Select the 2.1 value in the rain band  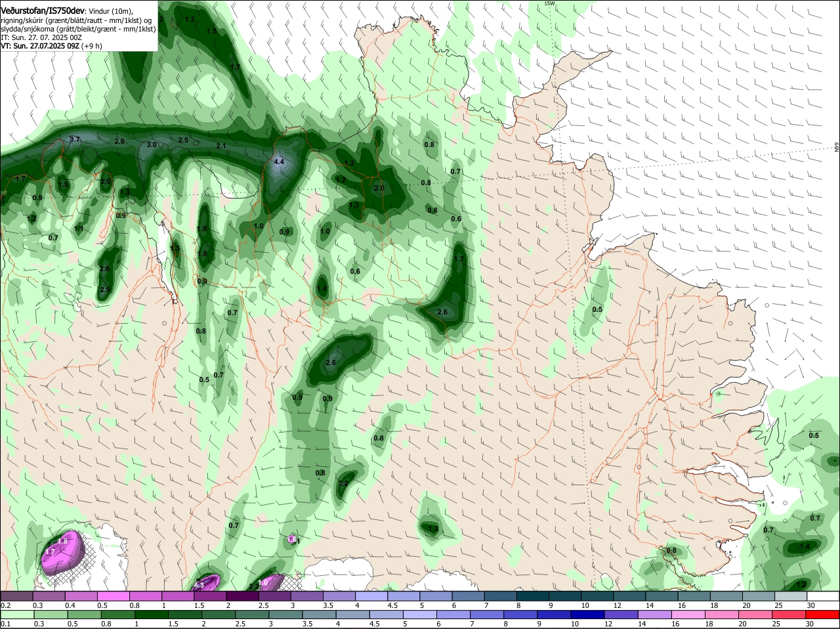[221, 146]
